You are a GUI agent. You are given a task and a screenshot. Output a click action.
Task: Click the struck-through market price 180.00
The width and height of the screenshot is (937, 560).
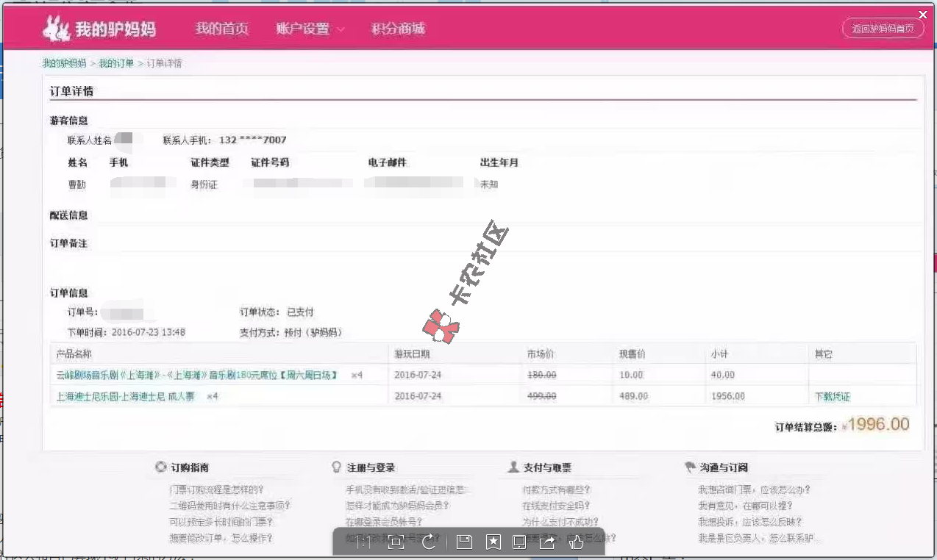point(541,375)
